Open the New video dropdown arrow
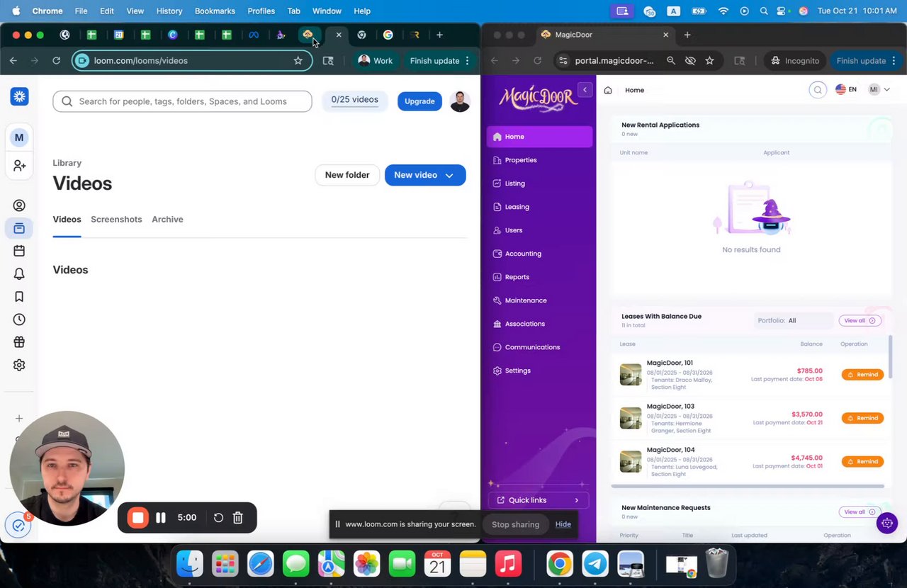The image size is (907, 588). (x=449, y=176)
